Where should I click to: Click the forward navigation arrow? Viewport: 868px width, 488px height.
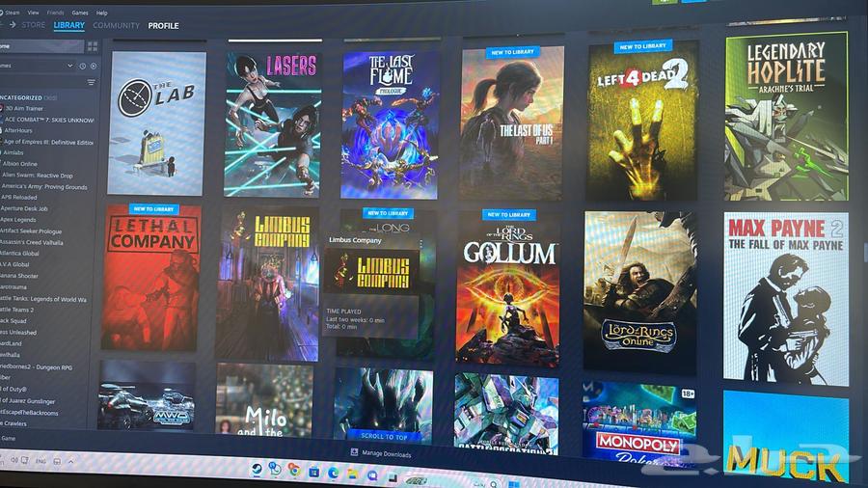click(11, 25)
